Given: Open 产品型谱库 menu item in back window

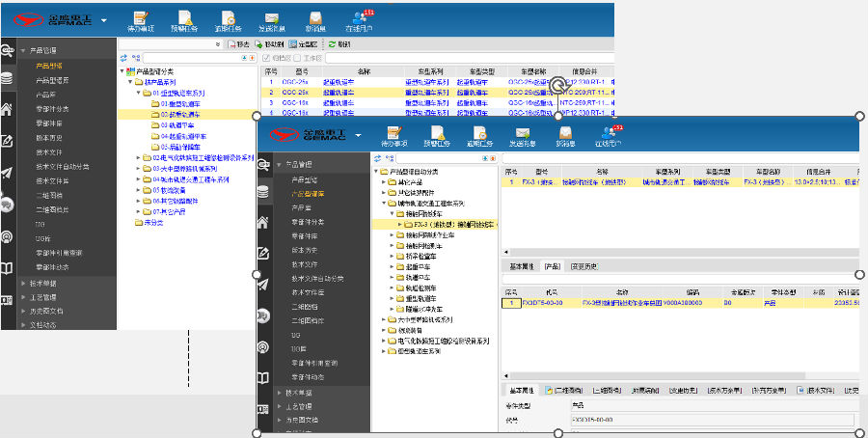Looking at the screenshot, I should point(53,80).
